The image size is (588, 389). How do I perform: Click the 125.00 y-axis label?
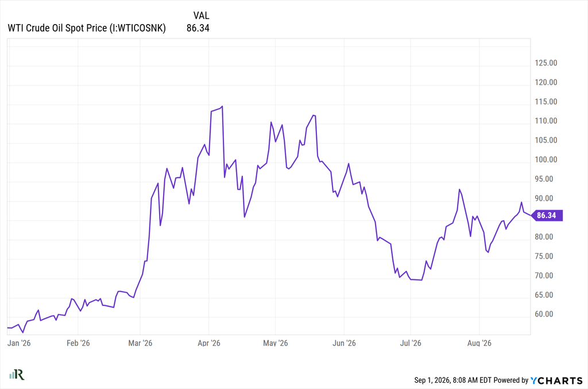pyautogui.click(x=546, y=63)
